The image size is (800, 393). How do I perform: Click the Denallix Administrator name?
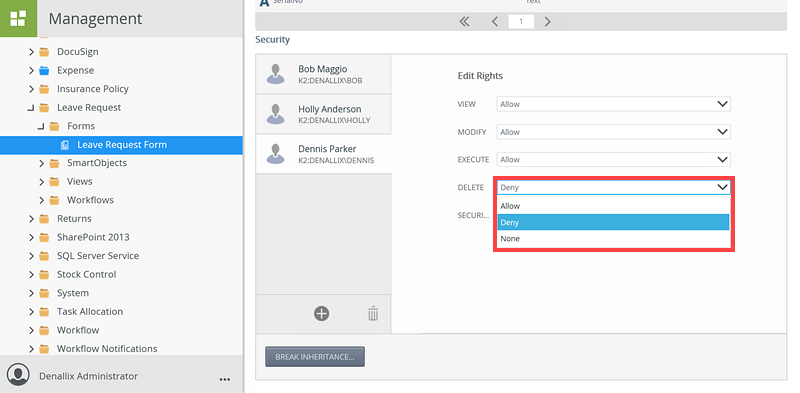[88, 376]
